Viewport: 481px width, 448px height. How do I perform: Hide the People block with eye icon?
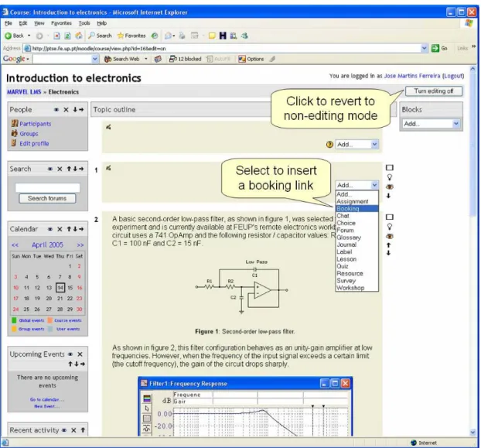[56, 110]
